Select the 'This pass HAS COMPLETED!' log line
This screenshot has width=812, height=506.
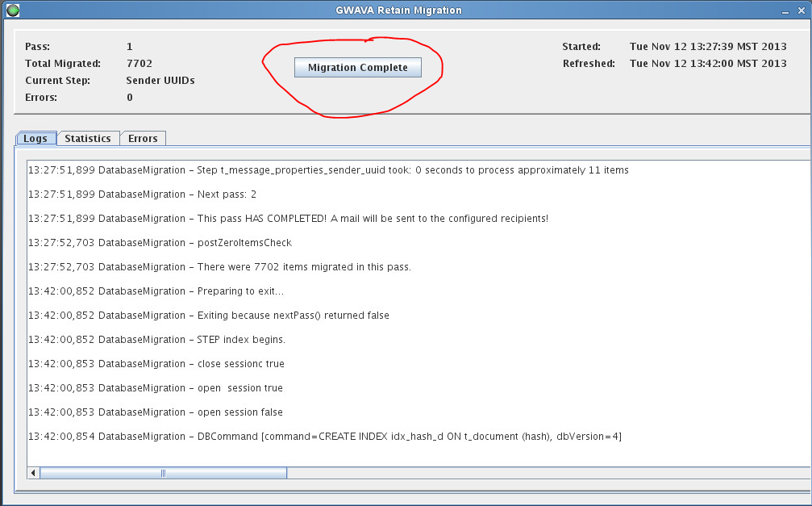[288, 219]
